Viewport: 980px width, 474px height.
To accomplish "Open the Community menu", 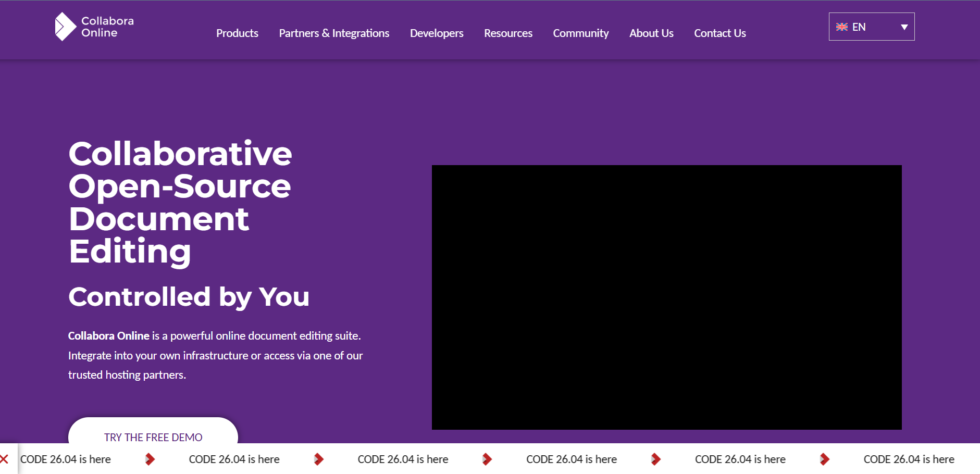I will [580, 33].
